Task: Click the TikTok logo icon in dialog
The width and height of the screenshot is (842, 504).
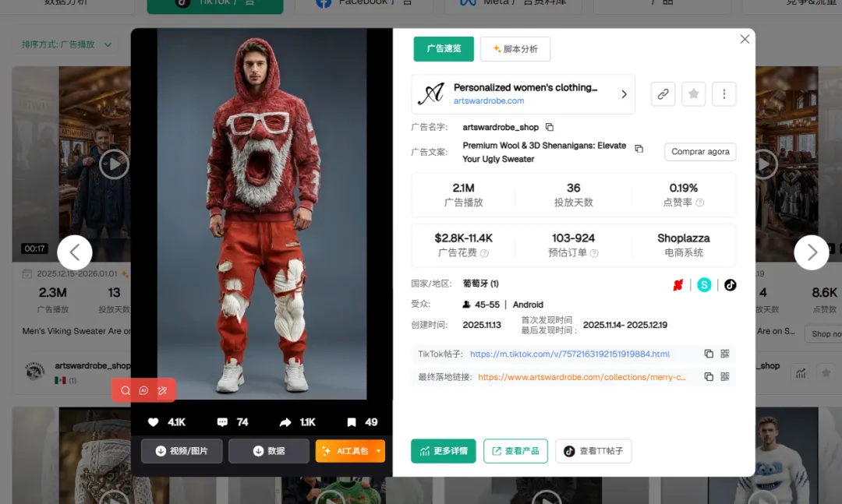Action: tap(730, 285)
